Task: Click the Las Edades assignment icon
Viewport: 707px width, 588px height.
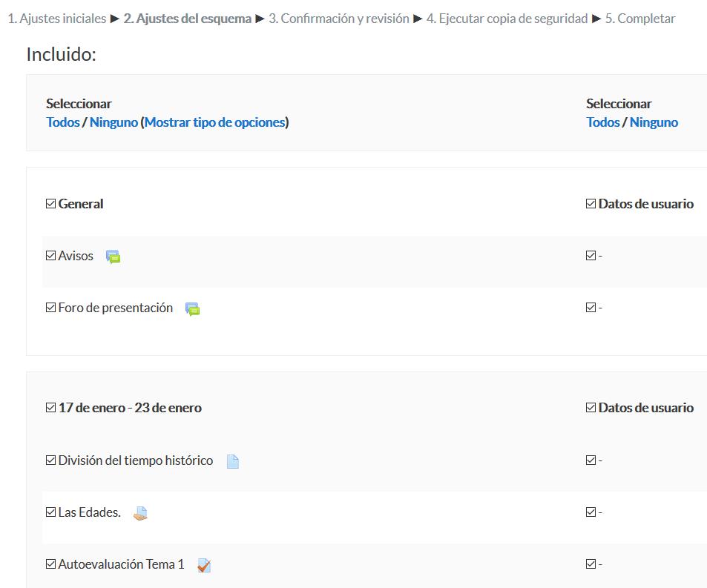Action: (x=140, y=513)
